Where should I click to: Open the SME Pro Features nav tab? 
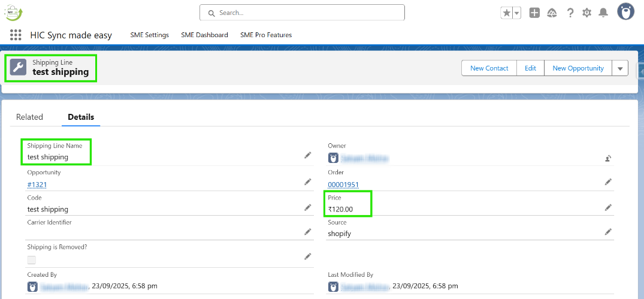(x=266, y=35)
